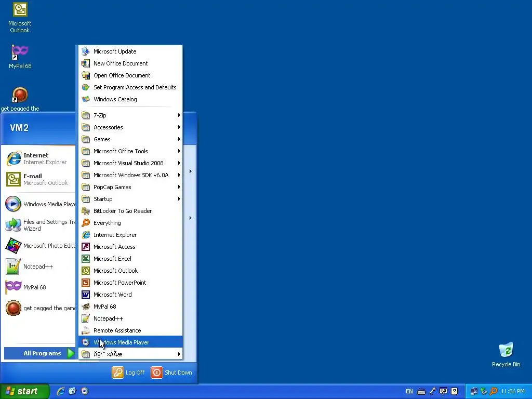Select highlighted Windows Media Player entry

130,342
